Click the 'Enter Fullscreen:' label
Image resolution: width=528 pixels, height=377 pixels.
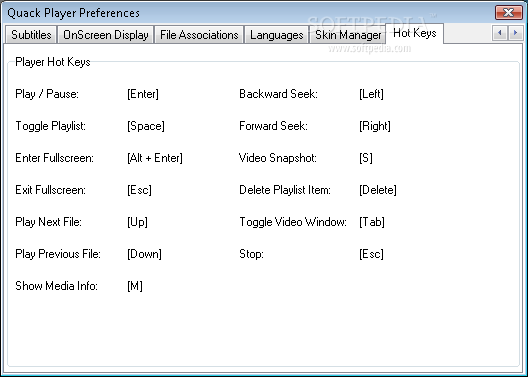tap(55, 158)
